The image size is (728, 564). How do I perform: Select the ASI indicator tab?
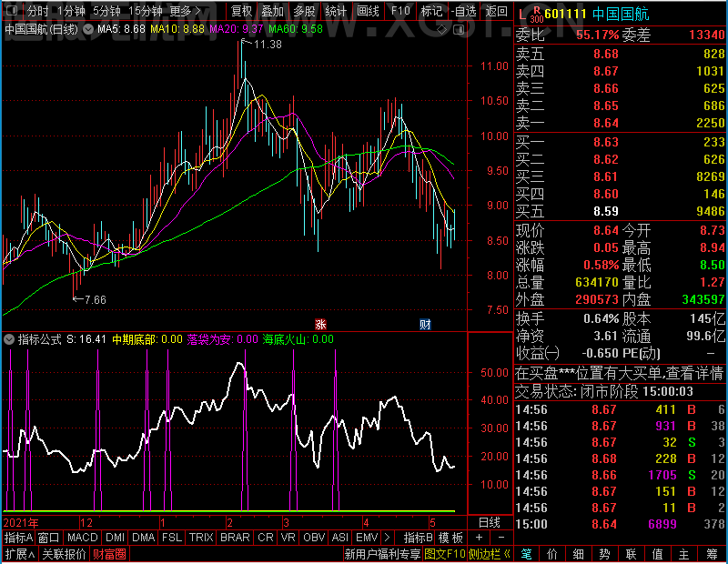339,537
